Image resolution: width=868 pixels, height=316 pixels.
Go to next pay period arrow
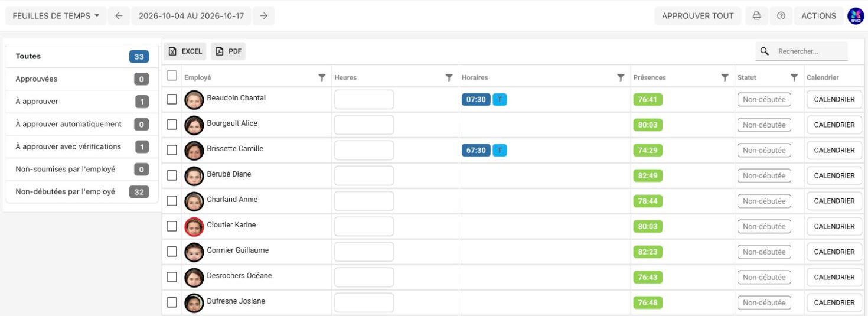pyautogui.click(x=263, y=16)
